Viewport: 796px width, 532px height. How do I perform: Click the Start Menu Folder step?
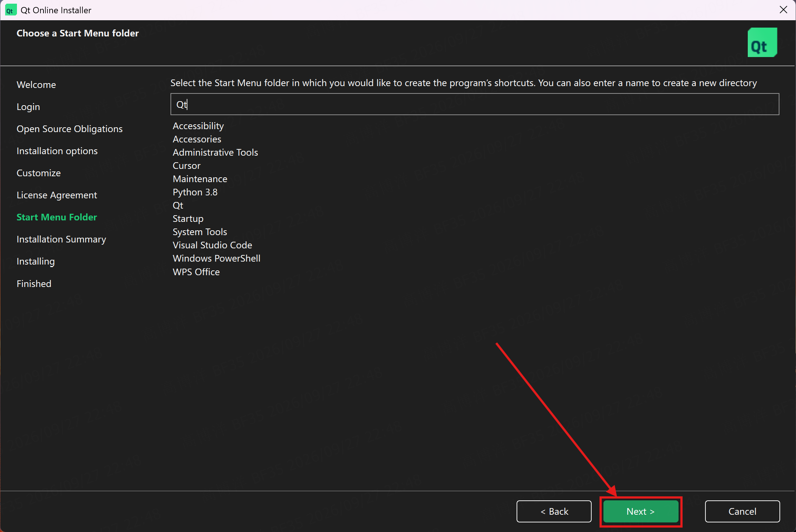57,217
